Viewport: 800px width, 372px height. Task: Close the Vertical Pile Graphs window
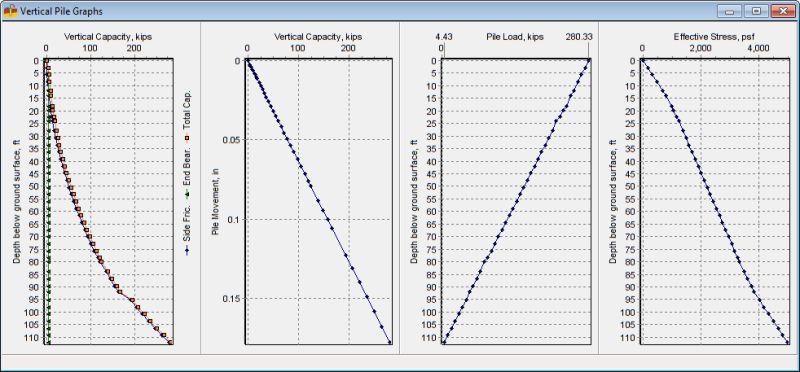click(783, 11)
